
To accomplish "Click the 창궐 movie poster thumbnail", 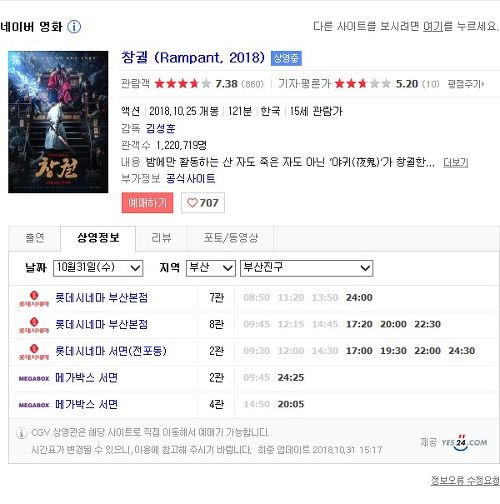I will click(58, 122).
